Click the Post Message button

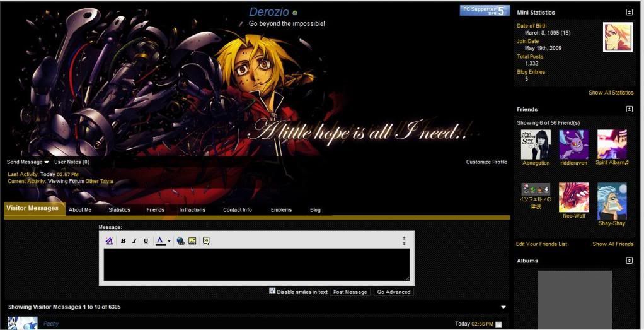350,292
